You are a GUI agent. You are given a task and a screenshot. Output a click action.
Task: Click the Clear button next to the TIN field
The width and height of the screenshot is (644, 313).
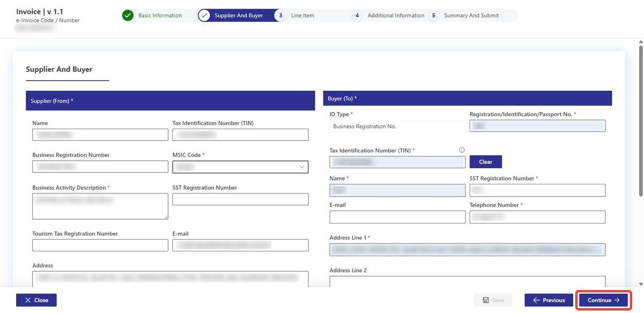click(486, 161)
